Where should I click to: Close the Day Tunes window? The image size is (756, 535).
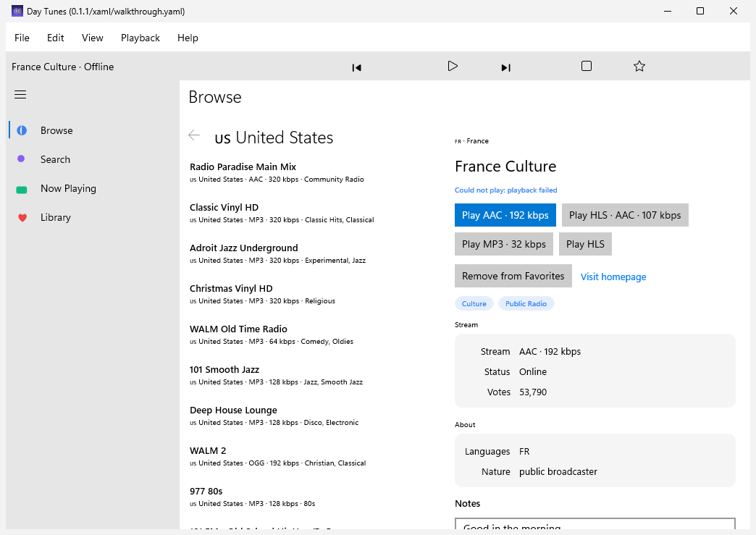coord(734,11)
